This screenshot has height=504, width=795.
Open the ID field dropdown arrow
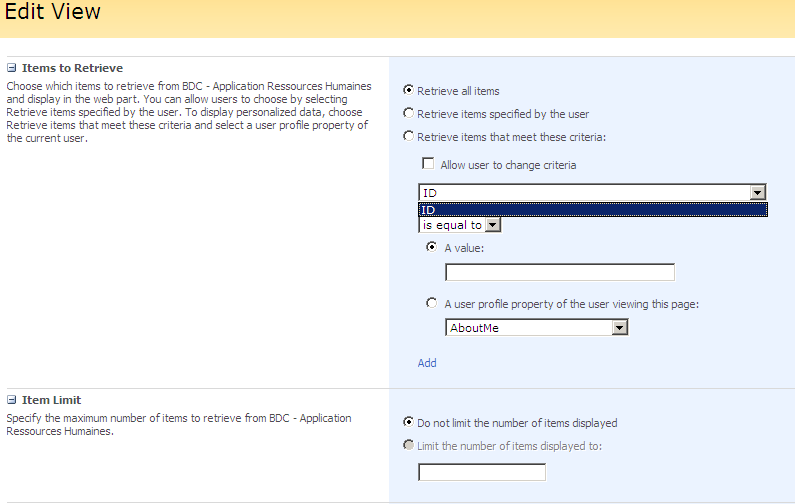(757, 193)
